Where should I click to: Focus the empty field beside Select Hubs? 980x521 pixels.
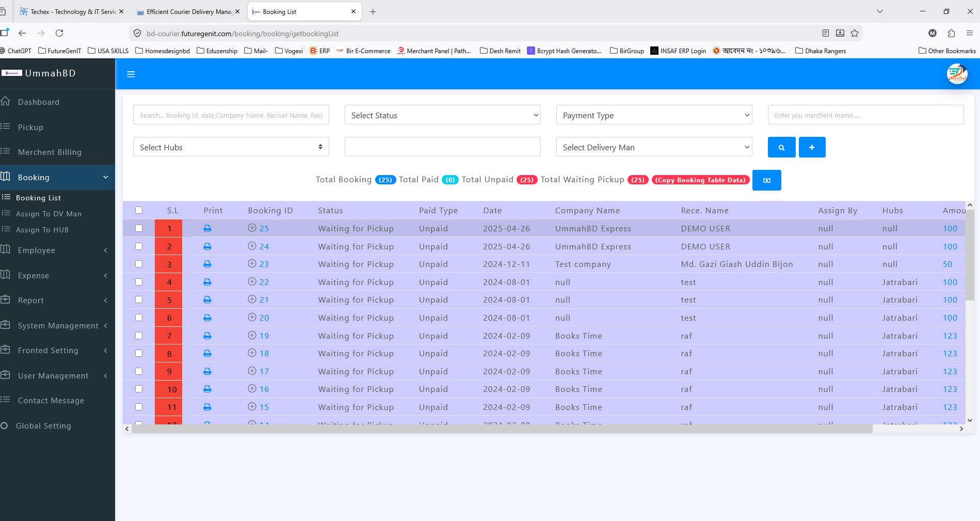click(x=442, y=147)
